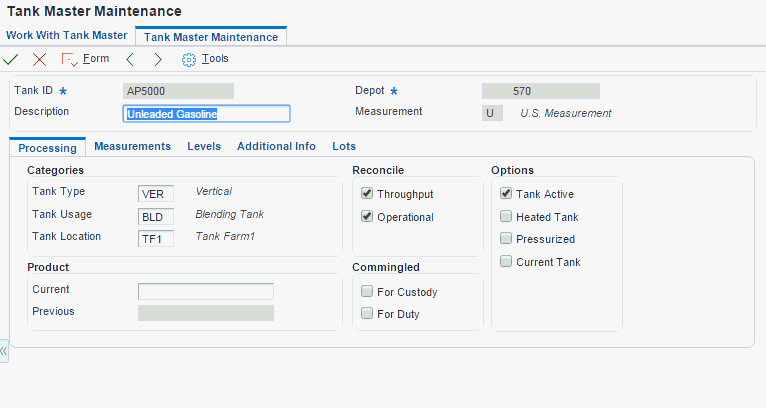Select the Processing tab
Image resolution: width=766 pixels, height=408 pixels.
(47, 148)
